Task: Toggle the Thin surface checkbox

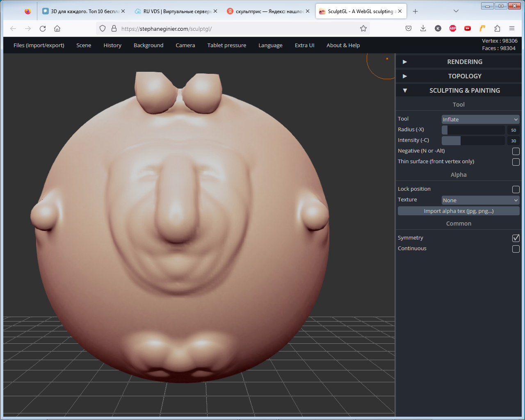Action: pyautogui.click(x=516, y=162)
